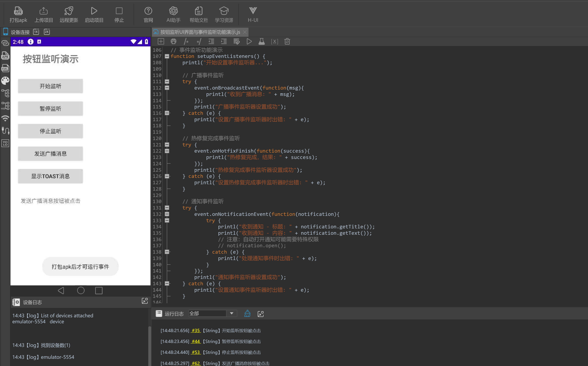Open the 全部 log filter dropdown
Screen dimensions: 588x366
pyautogui.click(x=231, y=313)
